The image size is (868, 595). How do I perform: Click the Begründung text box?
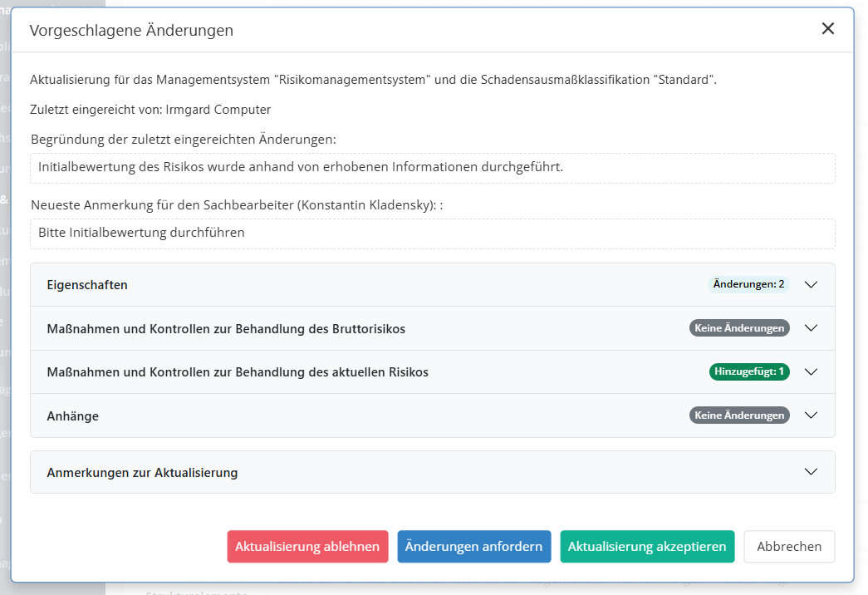(432, 167)
